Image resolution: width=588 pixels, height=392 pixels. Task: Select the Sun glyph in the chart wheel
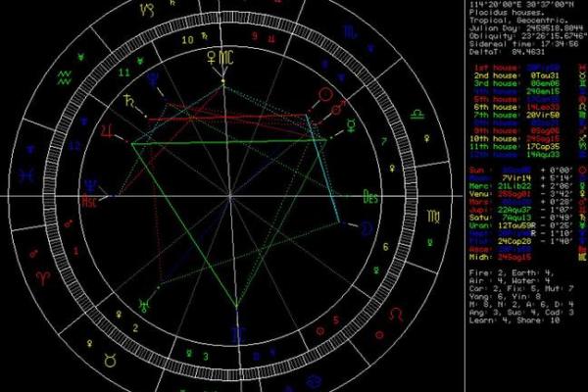[x=325, y=94]
